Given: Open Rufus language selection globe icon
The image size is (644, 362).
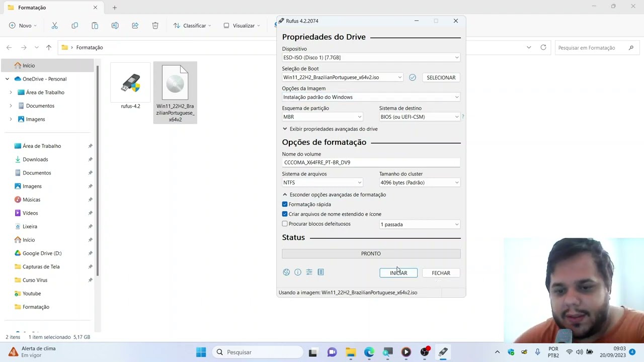Looking at the screenshot, I should tap(286, 272).
